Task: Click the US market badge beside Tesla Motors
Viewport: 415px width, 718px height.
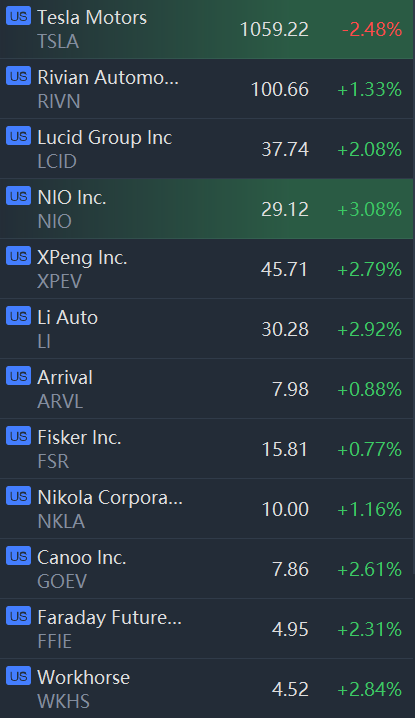Action: [18, 16]
